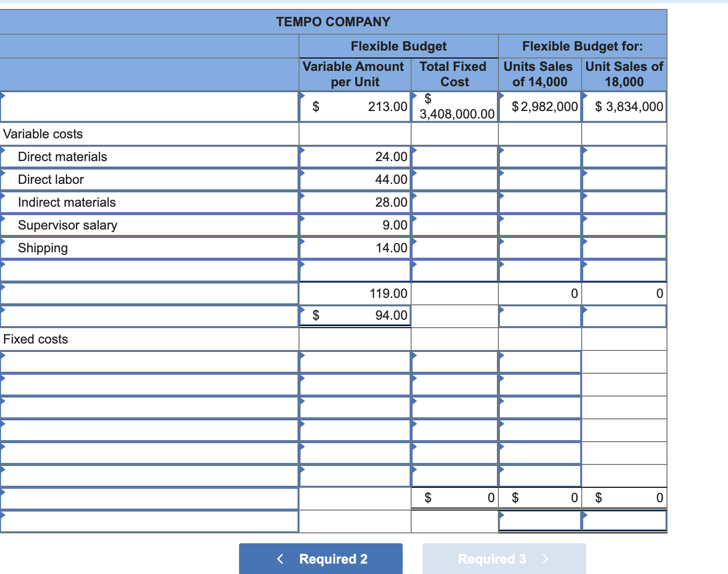Click the blue triangle on the Direct materials amount cell
Screen dimensions: 728x574
coord(303,150)
